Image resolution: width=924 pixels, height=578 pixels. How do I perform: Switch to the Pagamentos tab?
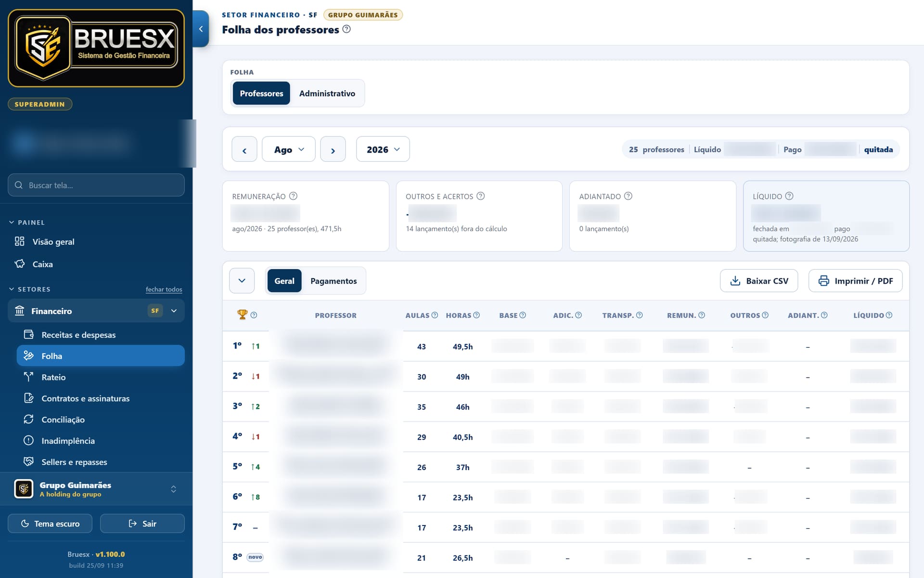334,281
